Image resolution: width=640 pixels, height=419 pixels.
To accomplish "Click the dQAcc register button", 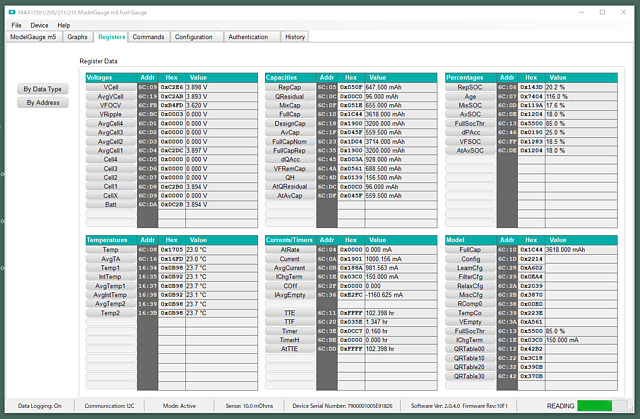I will tap(290, 160).
